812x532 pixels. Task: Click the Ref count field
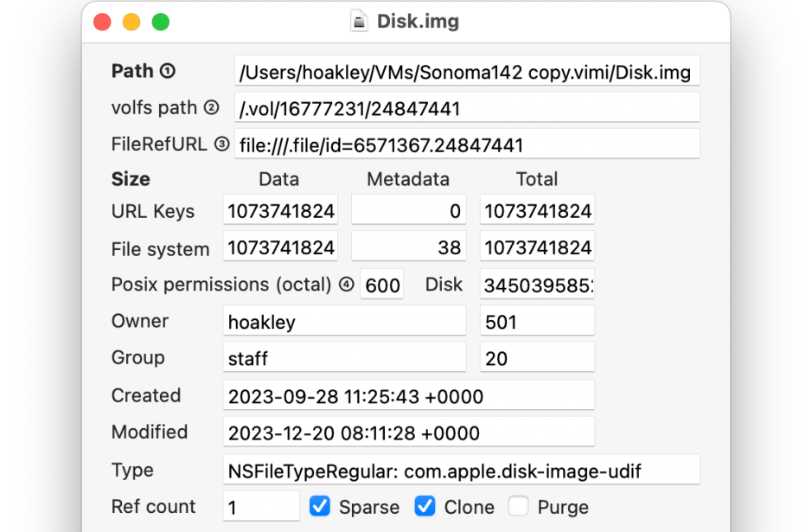click(261, 507)
